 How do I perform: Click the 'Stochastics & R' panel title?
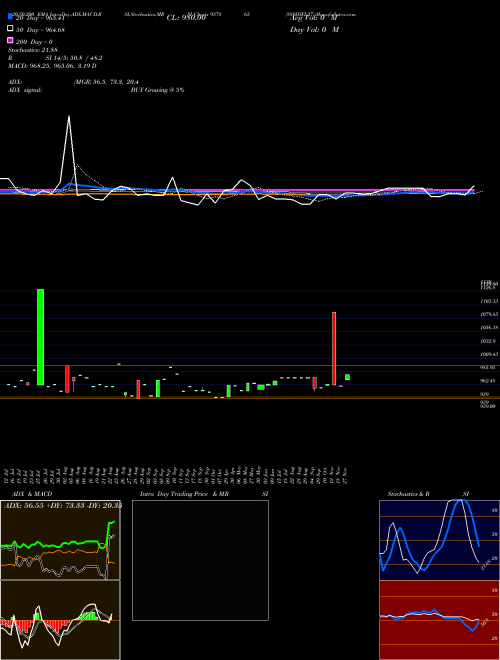(409, 494)
